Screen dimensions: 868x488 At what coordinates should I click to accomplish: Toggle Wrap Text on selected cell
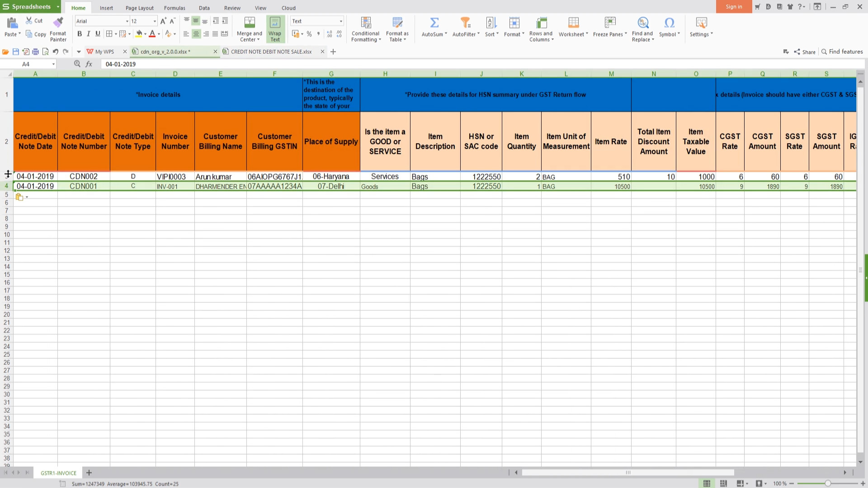[x=275, y=28]
